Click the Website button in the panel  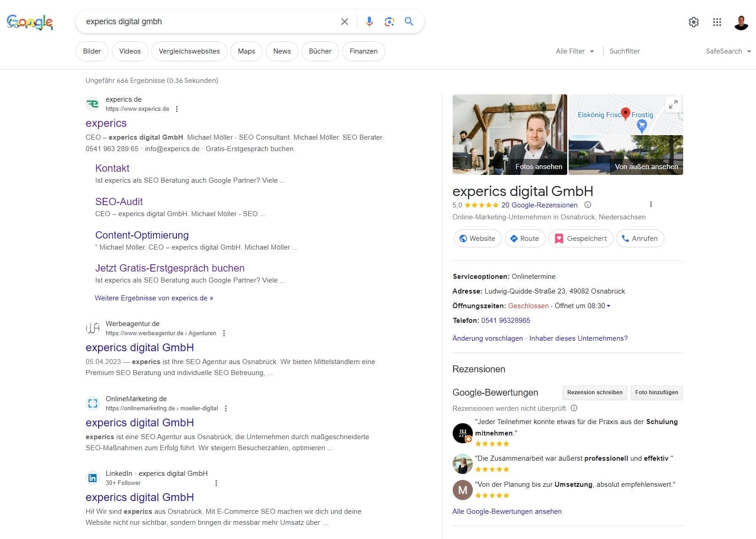pos(477,239)
